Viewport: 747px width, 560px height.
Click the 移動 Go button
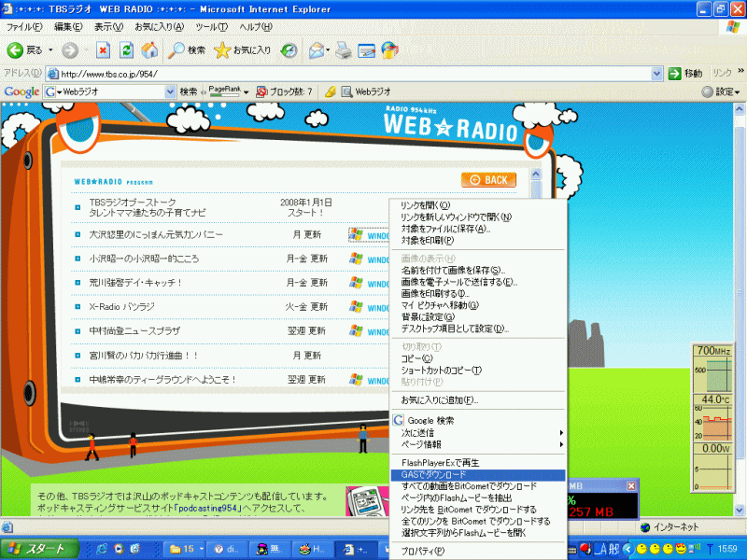[x=685, y=74]
